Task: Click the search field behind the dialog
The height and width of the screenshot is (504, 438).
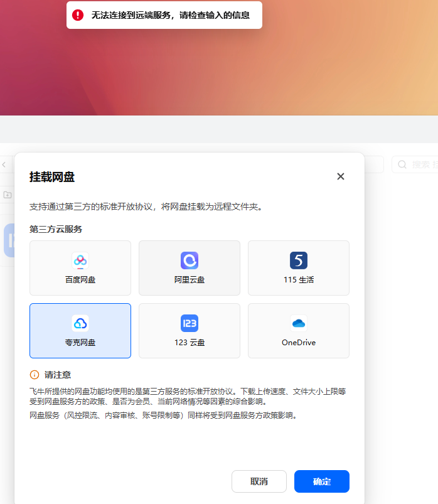Action: tap(415, 164)
